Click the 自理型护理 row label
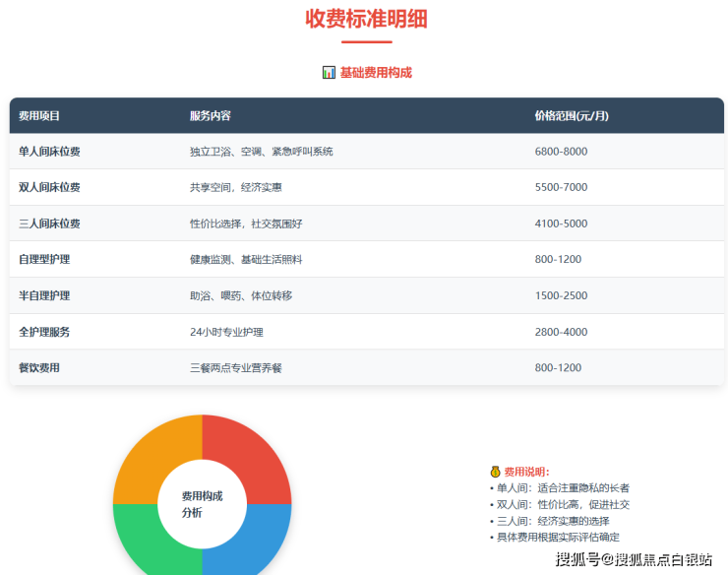Screen dimensions: 728x575 [x=44, y=260]
